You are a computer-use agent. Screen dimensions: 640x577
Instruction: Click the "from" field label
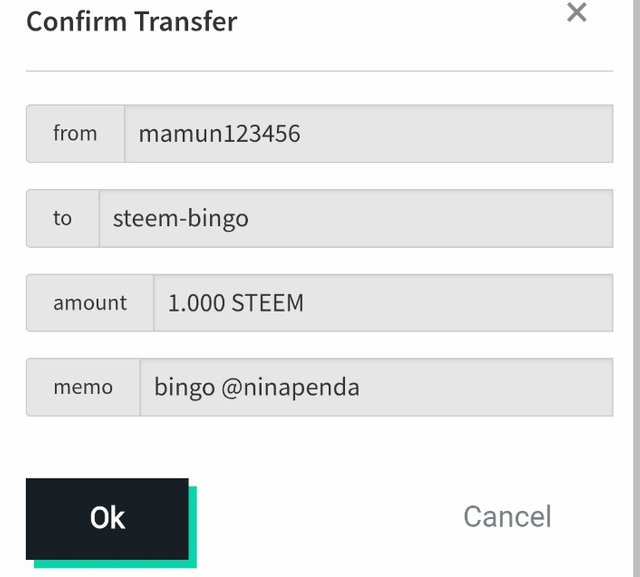75,133
